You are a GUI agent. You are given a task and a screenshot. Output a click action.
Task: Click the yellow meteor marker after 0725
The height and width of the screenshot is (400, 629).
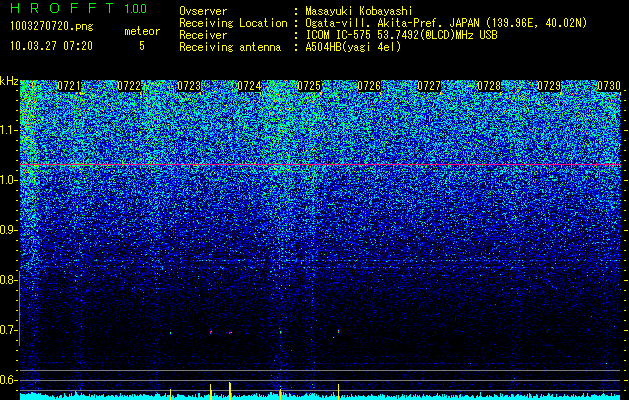tap(338, 392)
